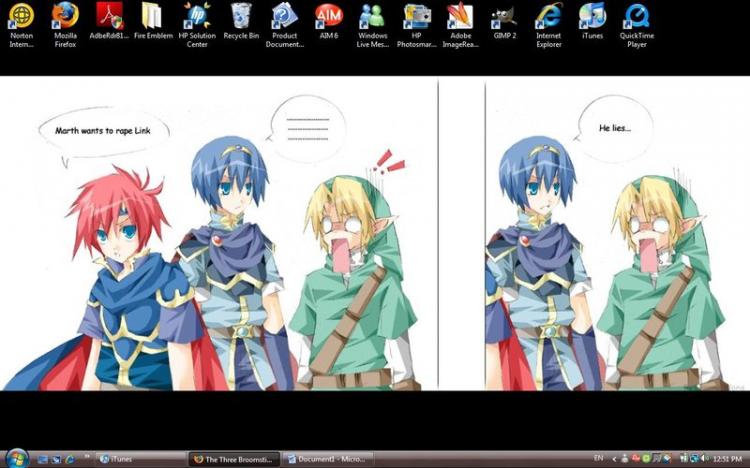The width and height of the screenshot is (750, 468).
Task: Click the Windows Live Messenger shortcut
Action: click(x=373, y=25)
